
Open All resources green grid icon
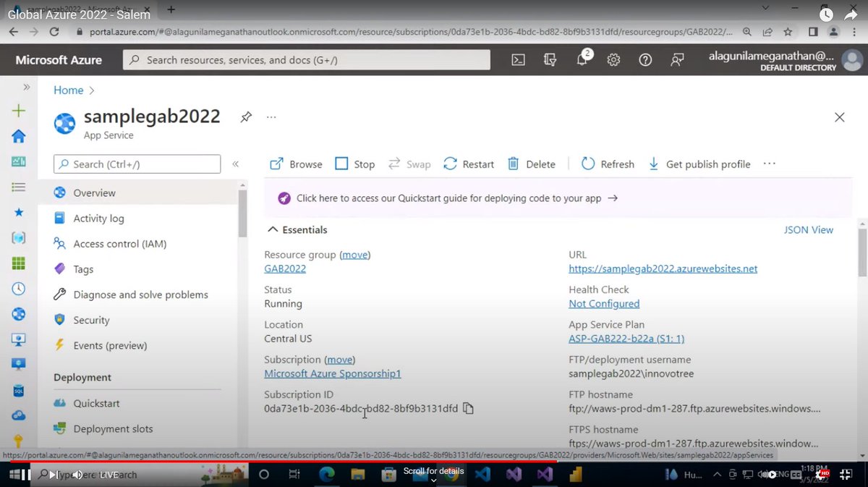coord(19,263)
